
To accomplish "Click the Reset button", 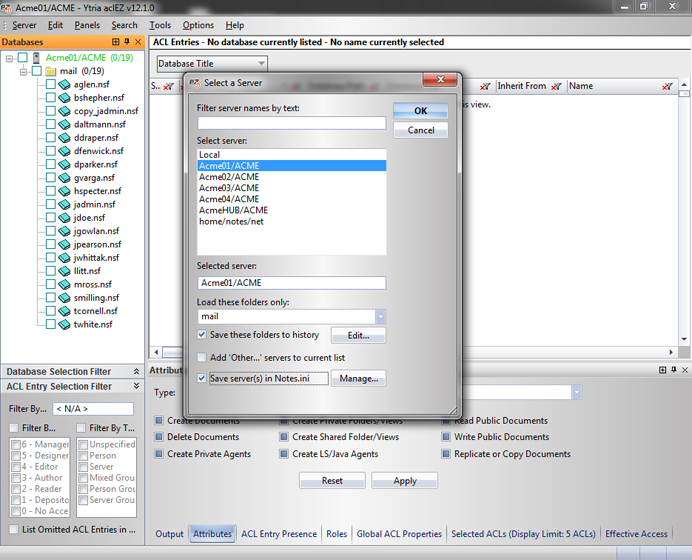I will point(332,481).
